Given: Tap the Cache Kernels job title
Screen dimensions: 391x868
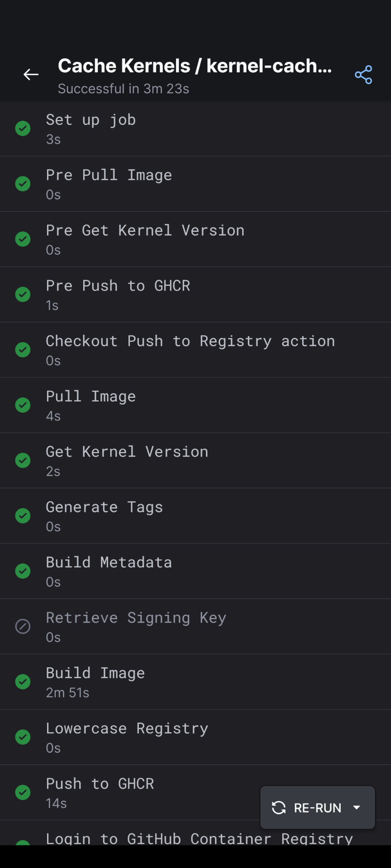Looking at the screenshot, I should [x=195, y=66].
